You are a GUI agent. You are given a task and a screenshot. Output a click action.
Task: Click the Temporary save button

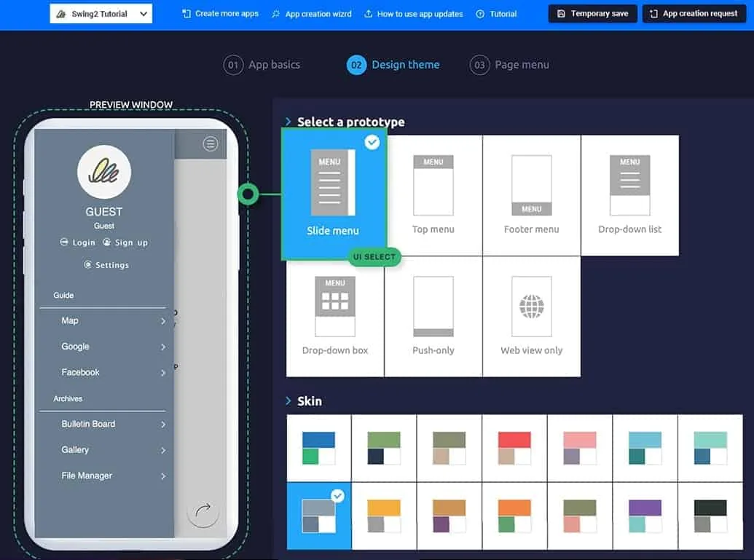pyautogui.click(x=592, y=14)
